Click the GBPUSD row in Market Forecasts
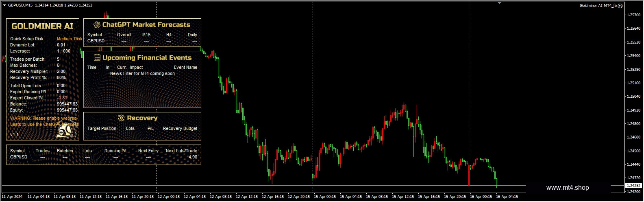This screenshot has height=202, width=644. click(142, 41)
